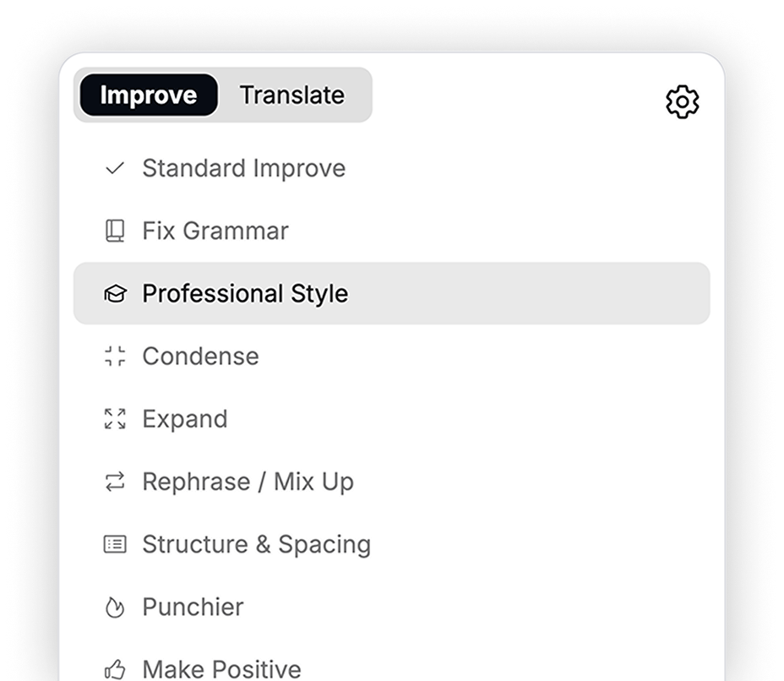The image size is (784, 681).
Task: Click the list icon beside Structure & Spacing
Action: (115, 544)
